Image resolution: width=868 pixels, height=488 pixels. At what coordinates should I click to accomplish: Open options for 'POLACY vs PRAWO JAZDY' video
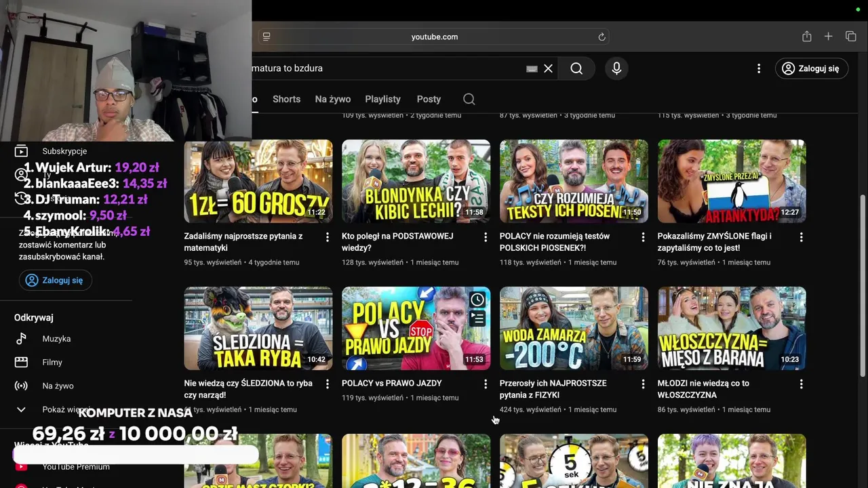[485, 384]
